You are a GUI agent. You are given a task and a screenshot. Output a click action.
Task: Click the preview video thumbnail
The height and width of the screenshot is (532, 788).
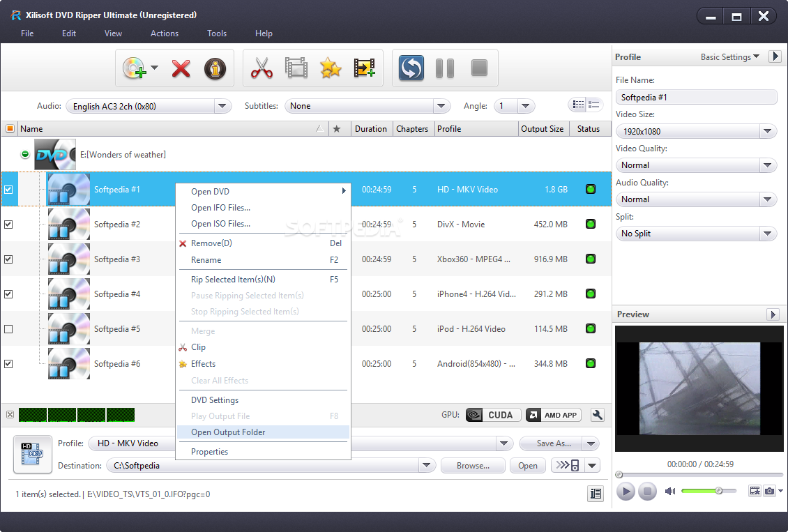(699, 388)
